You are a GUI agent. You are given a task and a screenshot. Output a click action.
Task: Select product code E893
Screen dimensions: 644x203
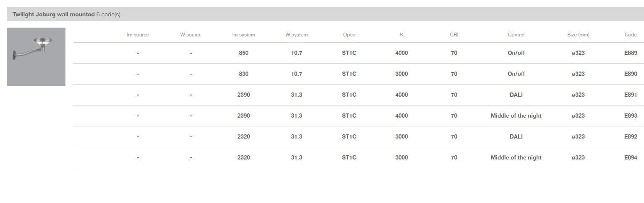pos(630,116)
